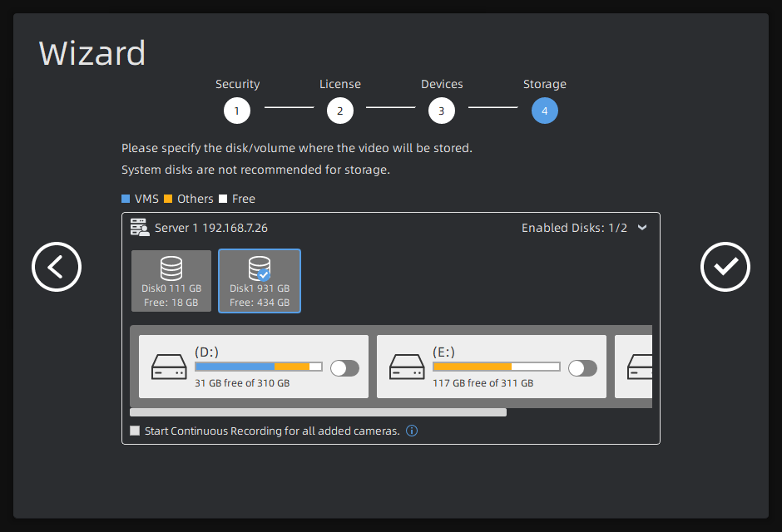The image size is (782, 532).
Task: Collapse the Server 1 panel chevron
Action: click(642, 228)
